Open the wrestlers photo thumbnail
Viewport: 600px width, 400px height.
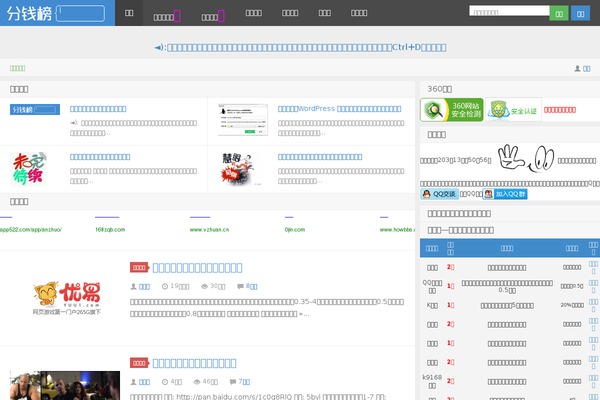click(x=65, y=385)
